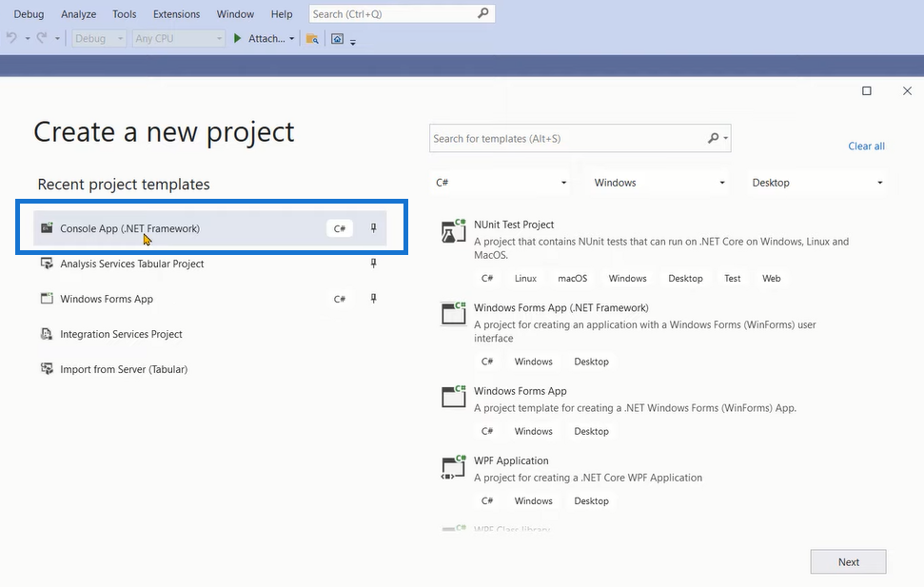The image size is (924, 587).
Task: Click the Redo arrow icon in toolbar
Action: click(x=42, y=38)
